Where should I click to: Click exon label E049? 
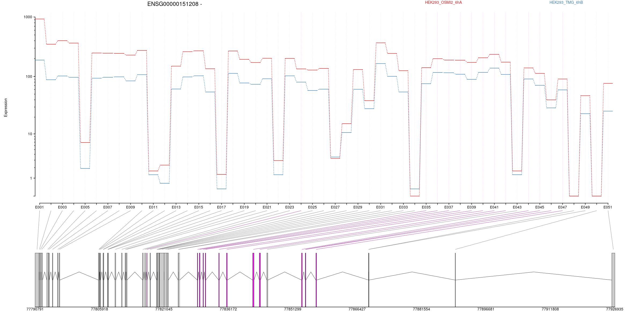[x=585, y=207]
